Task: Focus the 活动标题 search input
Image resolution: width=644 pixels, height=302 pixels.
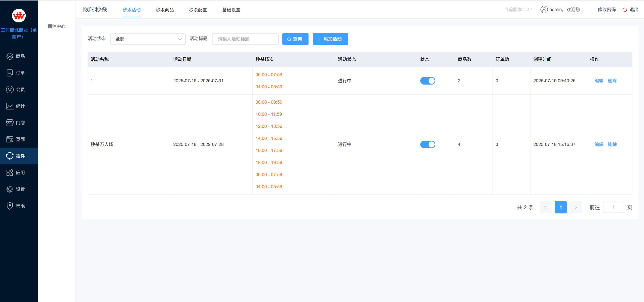Action: 245,39
